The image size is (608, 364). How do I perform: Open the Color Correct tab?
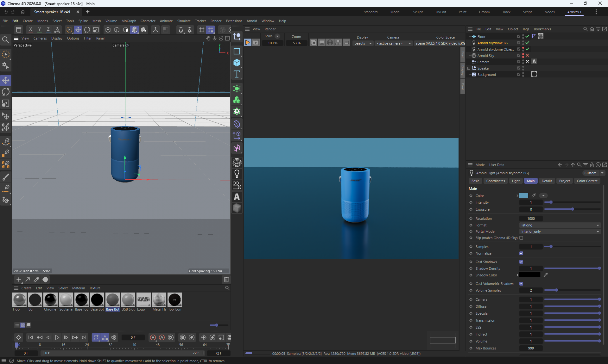(587, 181)
